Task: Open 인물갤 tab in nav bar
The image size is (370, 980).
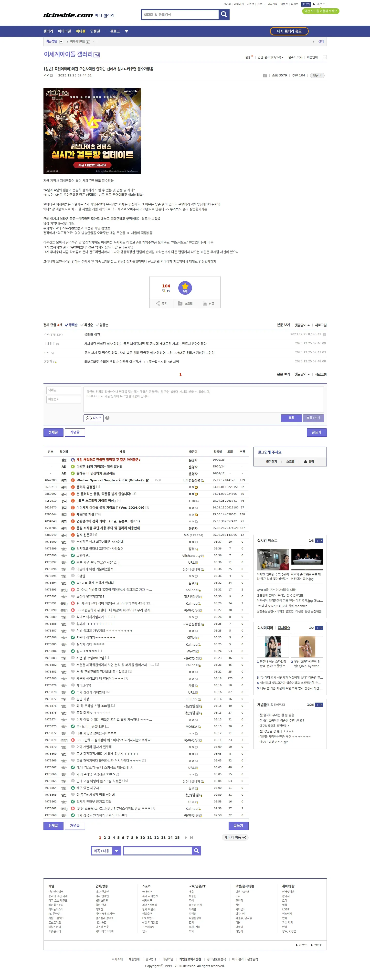Action: [95, 31]
